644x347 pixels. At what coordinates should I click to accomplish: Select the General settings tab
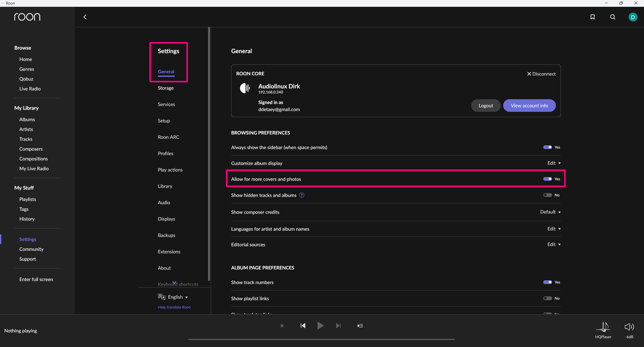click(166, 72)
